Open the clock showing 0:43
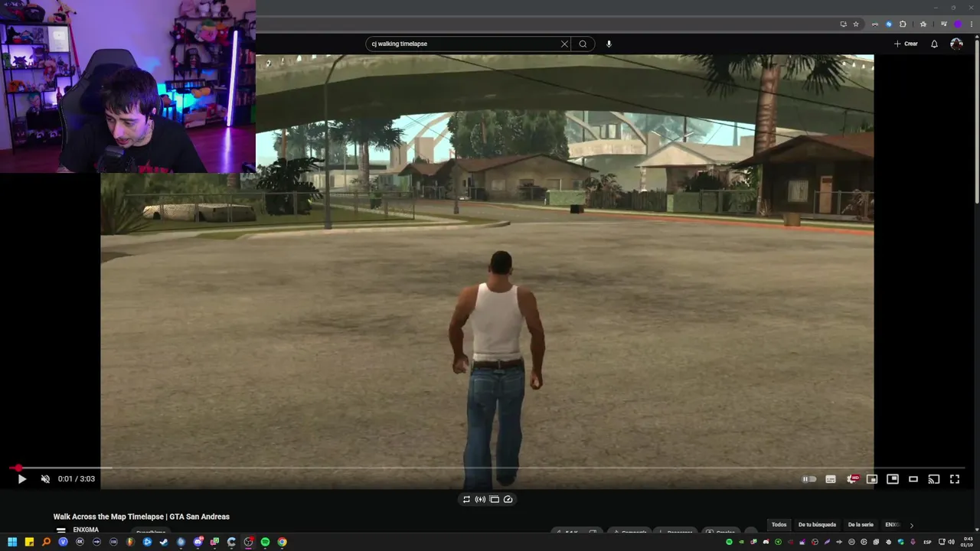The width and height of the screenshot is (980, 551). (967, 542)
